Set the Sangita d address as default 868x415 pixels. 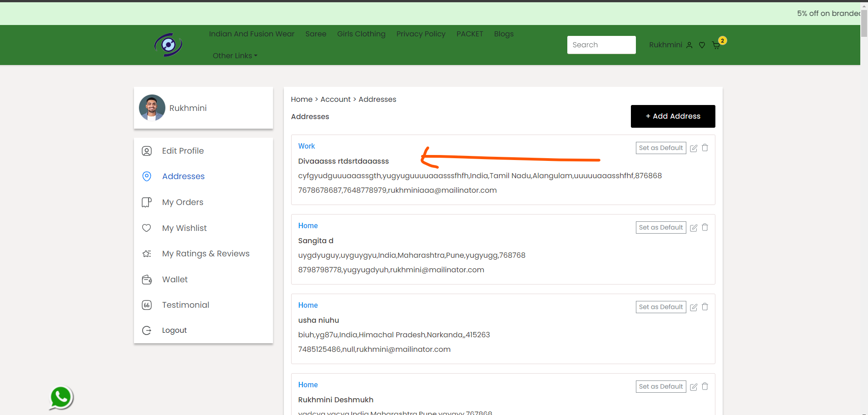coord(661,227)
